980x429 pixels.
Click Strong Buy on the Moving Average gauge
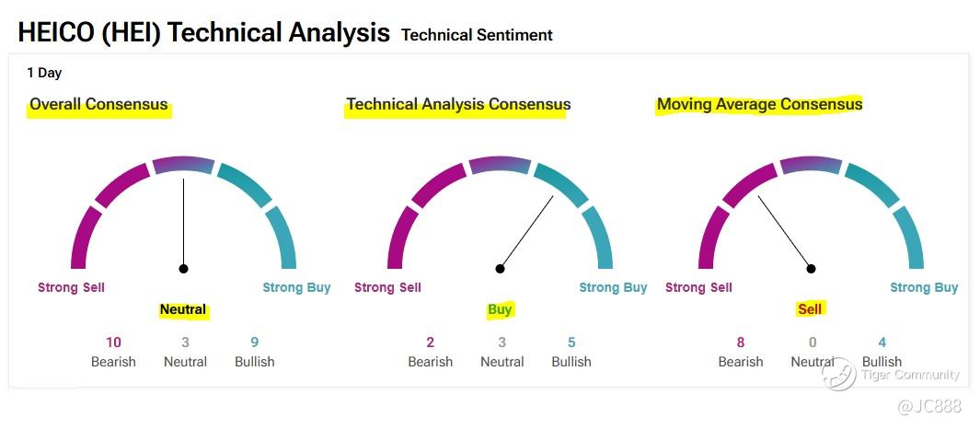coord(924,287)
